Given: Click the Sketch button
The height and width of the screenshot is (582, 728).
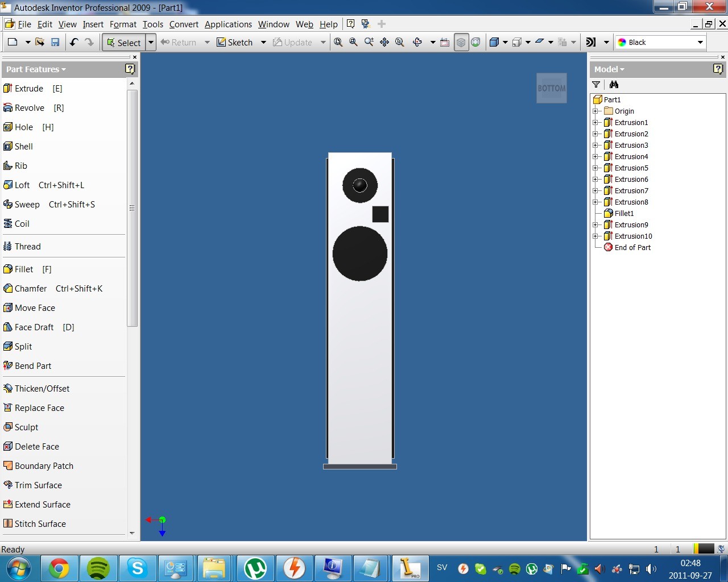Looking at the screenshot, I should [x=235, y=42].
